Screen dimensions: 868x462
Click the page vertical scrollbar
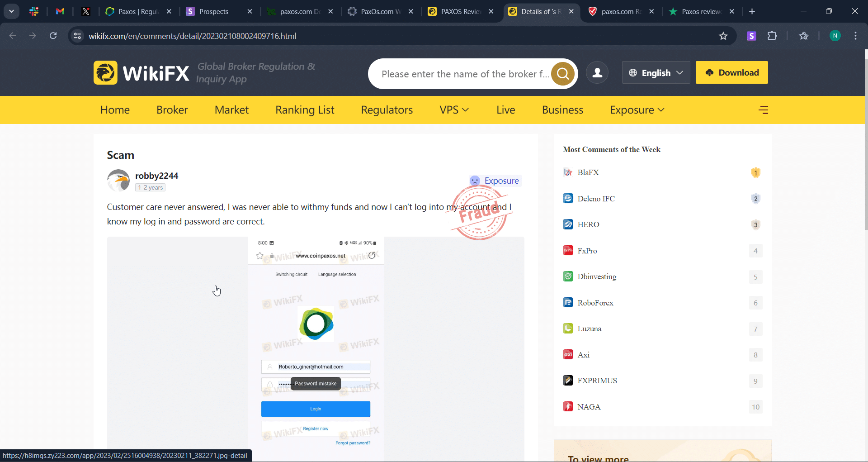866,144
